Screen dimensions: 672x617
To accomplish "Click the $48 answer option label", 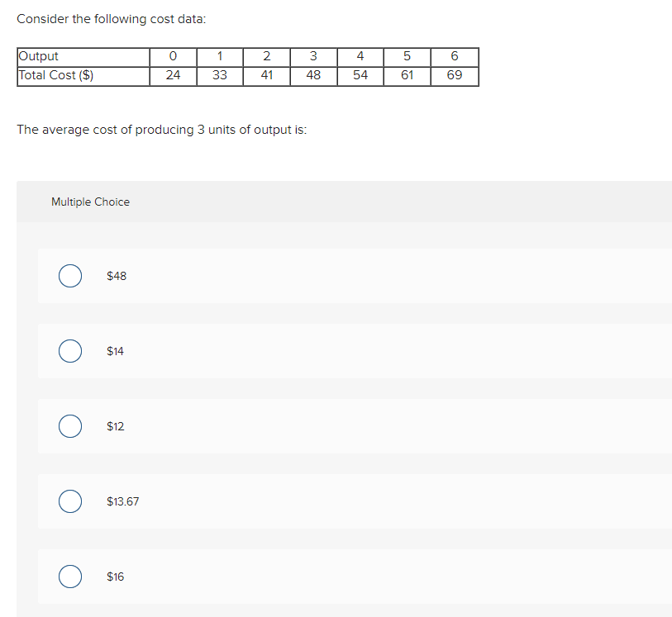I will [117, 276].
